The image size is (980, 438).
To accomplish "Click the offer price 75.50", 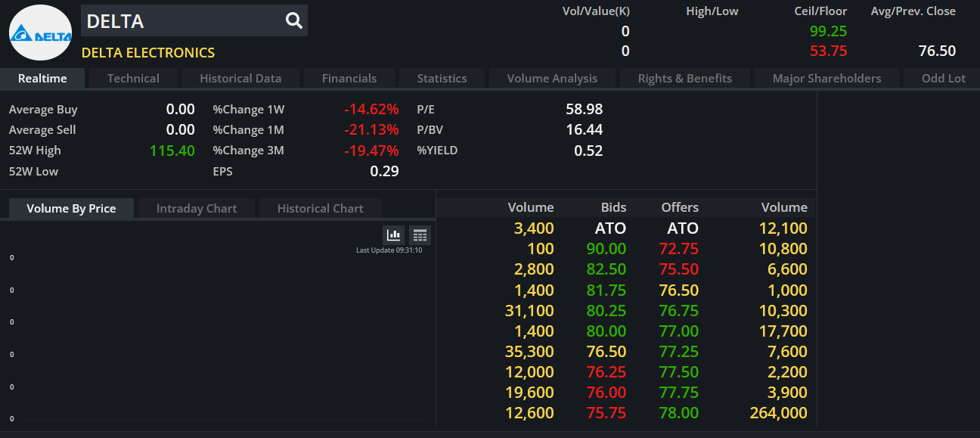I will click(679, 269).
